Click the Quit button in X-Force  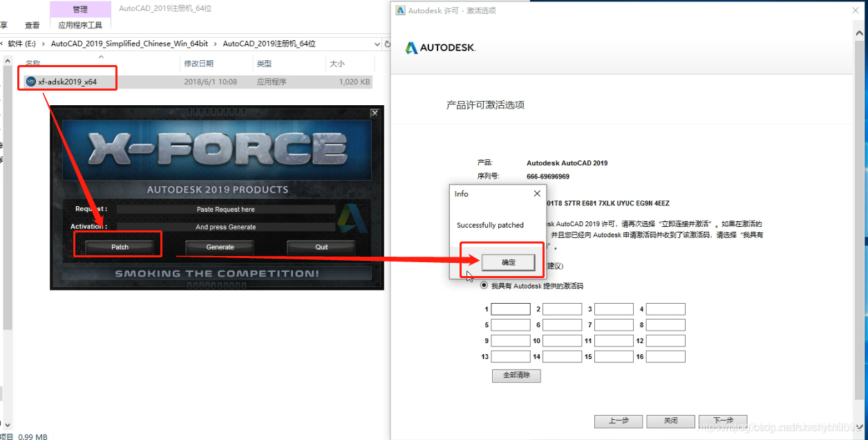321,247
